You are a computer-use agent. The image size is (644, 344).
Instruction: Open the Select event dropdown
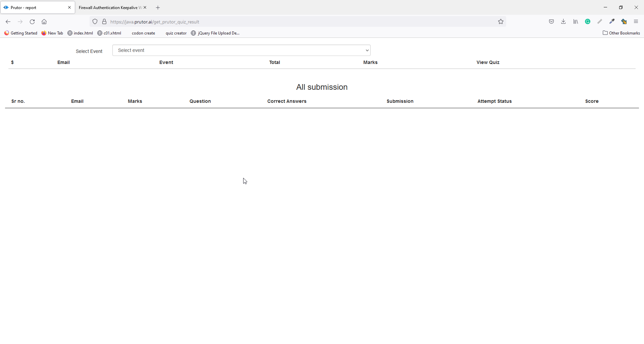click(x=241, y=50)
